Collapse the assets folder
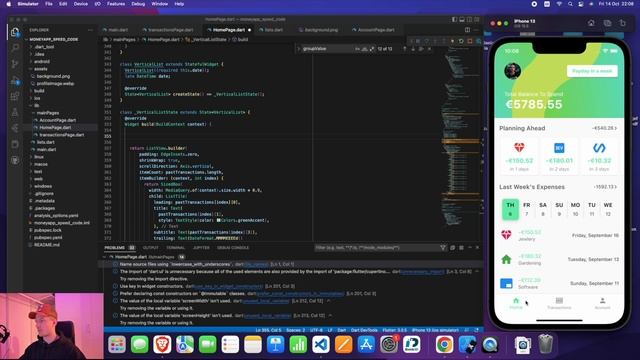Image resolution: width=640 pixels, height=360 pixels. 40,69
